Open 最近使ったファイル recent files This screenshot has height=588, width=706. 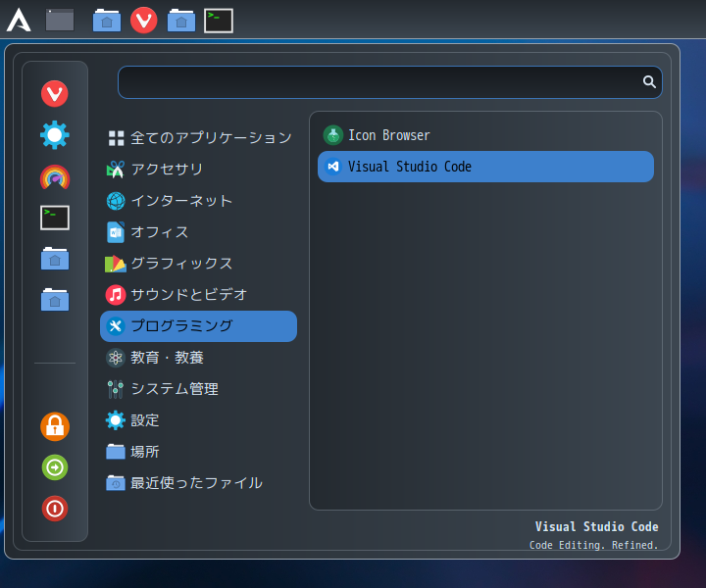coord(198,483)
